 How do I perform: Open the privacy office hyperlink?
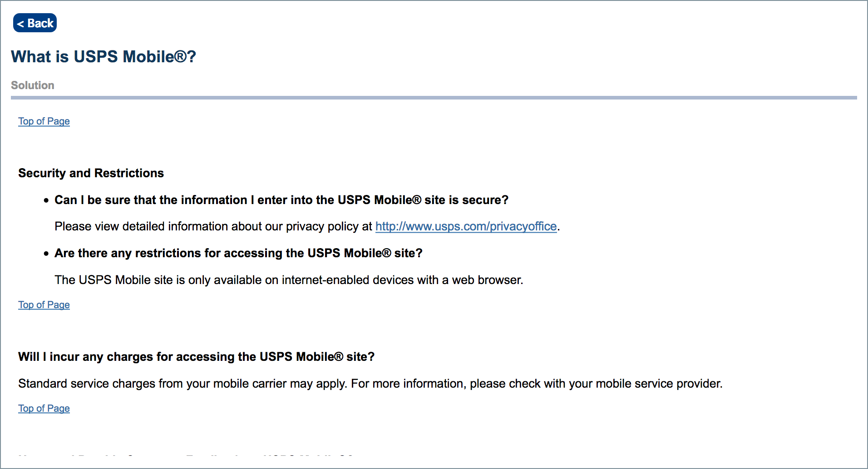point(466,226)
